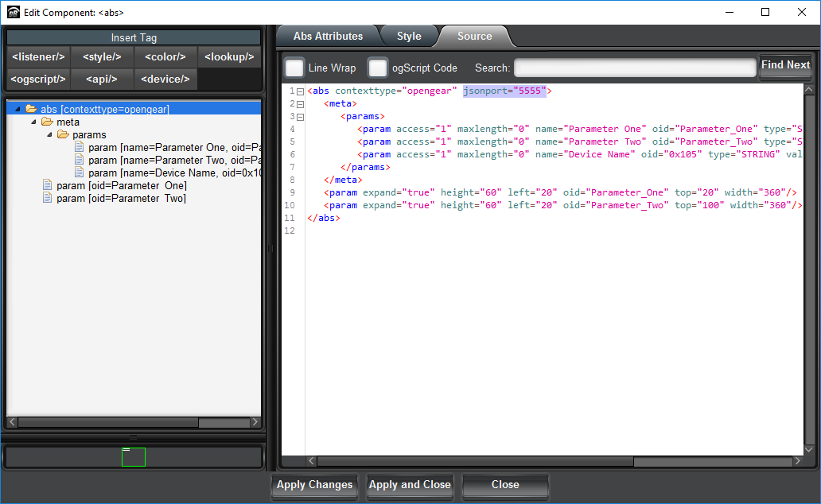Screen dimensions: 821x504
Task: Click the abs folder icon in tree
Action: [x=31, y=109]
